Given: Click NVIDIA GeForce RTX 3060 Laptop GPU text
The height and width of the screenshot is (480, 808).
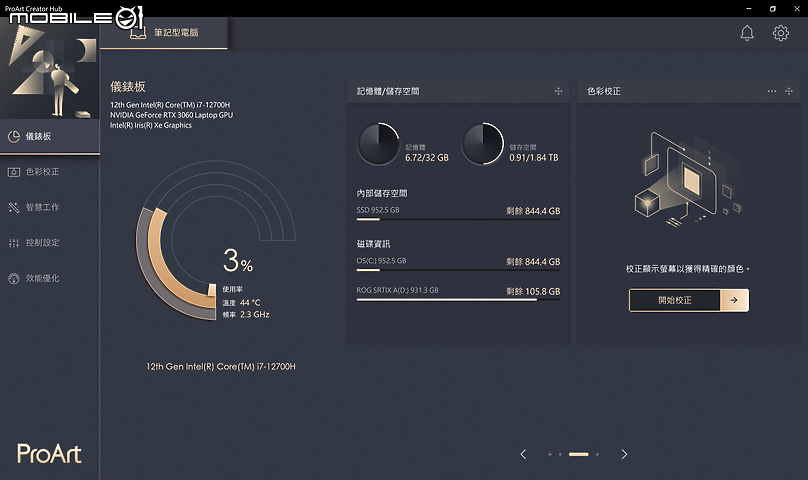Looking at the screenshot, I should tap(172, 115).
